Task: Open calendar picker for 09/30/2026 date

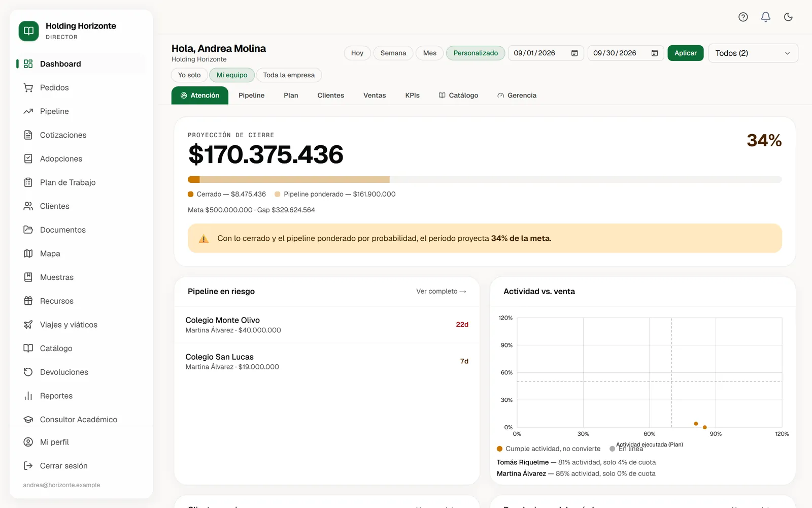Action: [655, 53]
